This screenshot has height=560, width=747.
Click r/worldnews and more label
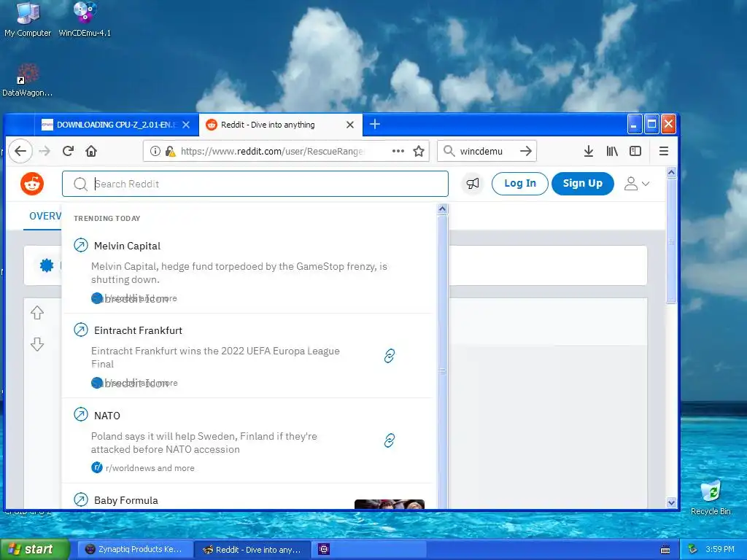150,468
